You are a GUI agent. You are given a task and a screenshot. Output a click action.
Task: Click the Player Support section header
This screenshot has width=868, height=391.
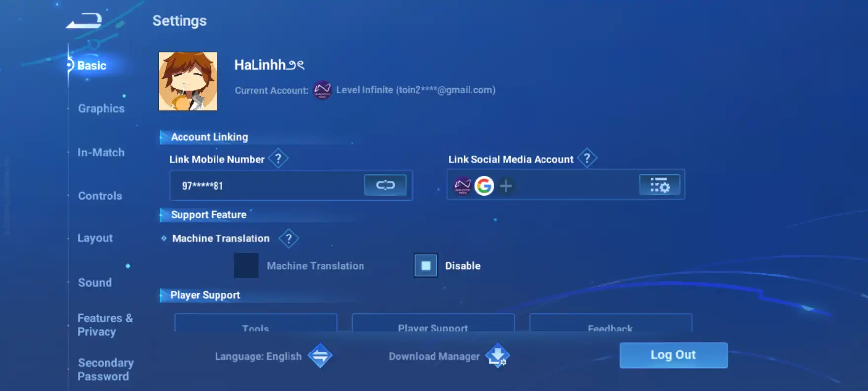point(205,295)
